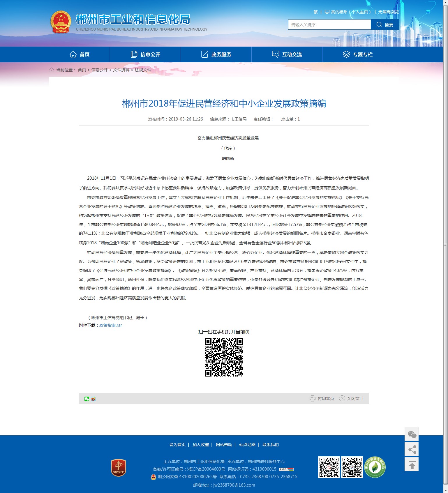Click the publish time 2019-03-26 11:26
Screen dimensions: 448x493
[186, 119]
